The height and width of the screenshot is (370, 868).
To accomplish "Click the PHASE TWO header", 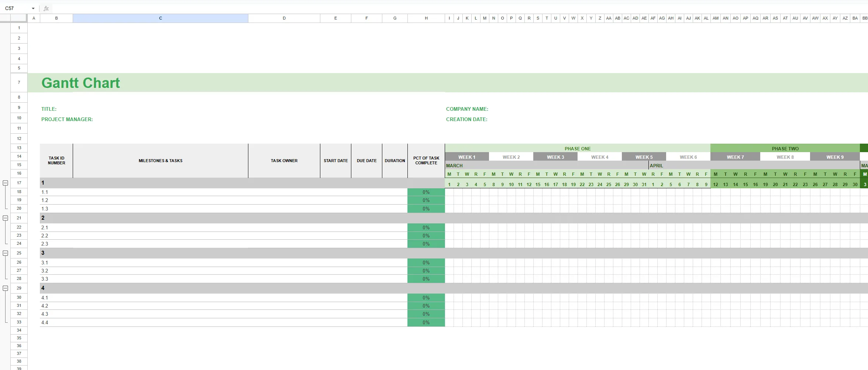I will click(x=785, y=148).
